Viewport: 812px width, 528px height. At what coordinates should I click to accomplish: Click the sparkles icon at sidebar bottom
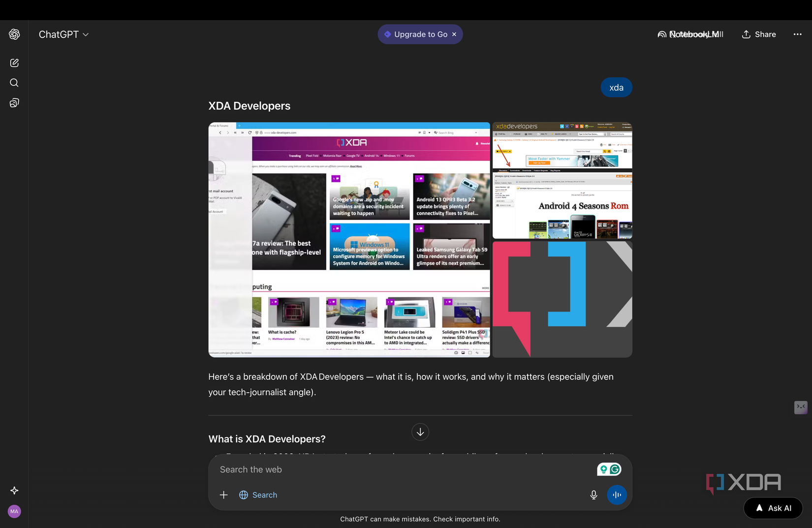pyautogui.click(x=14, y=491)
